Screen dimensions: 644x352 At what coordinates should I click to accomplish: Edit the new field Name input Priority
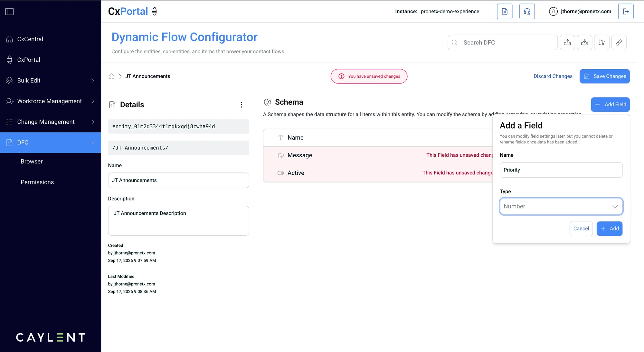(x=561, y=170)
